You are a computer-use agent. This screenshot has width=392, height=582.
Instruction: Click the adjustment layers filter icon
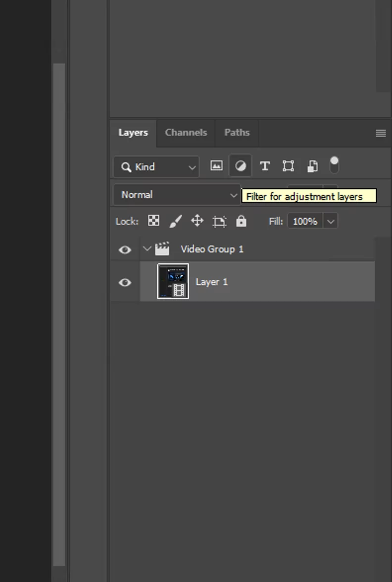[241, 166]
